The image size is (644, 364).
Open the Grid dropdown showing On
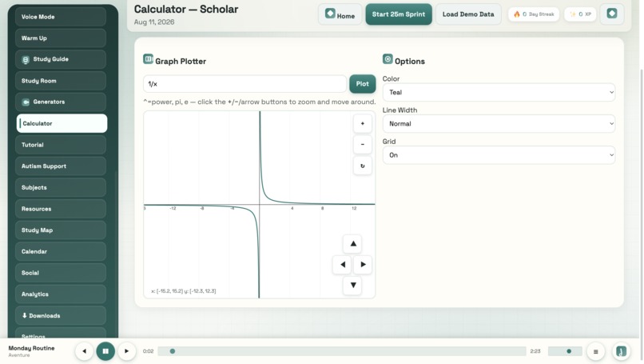point(499,155)
